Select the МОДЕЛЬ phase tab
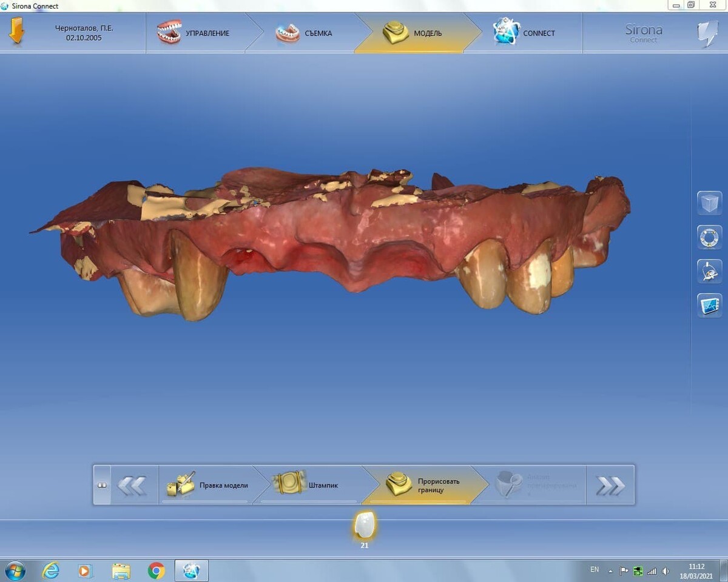This screenshot has height=582, width=728. 414,33
